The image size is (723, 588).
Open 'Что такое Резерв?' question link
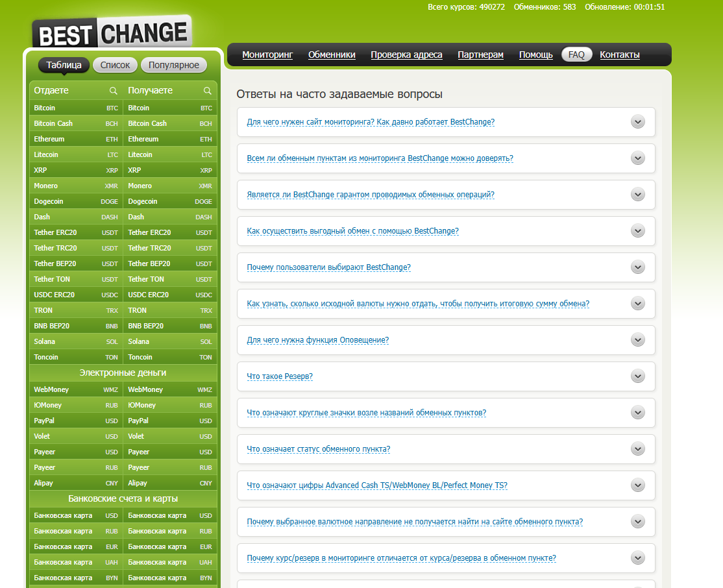click(280, 376)
